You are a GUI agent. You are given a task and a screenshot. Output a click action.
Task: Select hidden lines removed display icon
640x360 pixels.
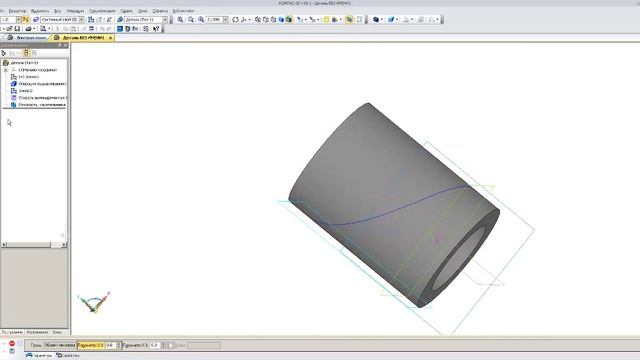coord(266,20)
